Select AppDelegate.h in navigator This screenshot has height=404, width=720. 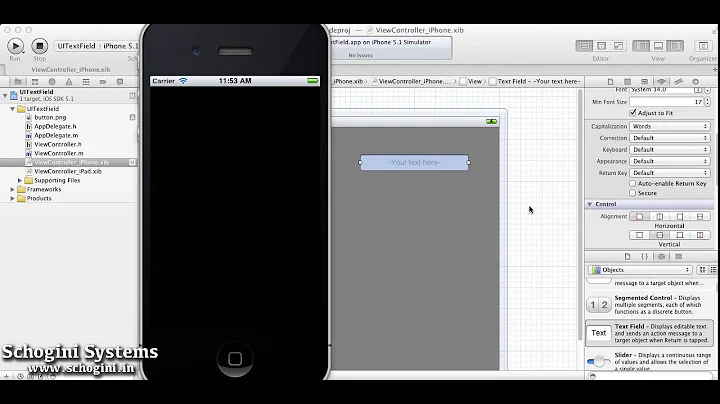(x=55, y=126)
